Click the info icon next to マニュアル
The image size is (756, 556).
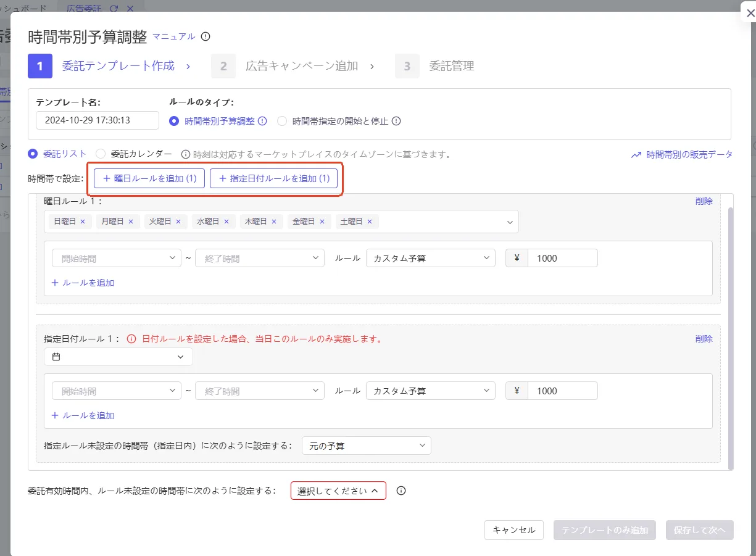coord(206,36)
